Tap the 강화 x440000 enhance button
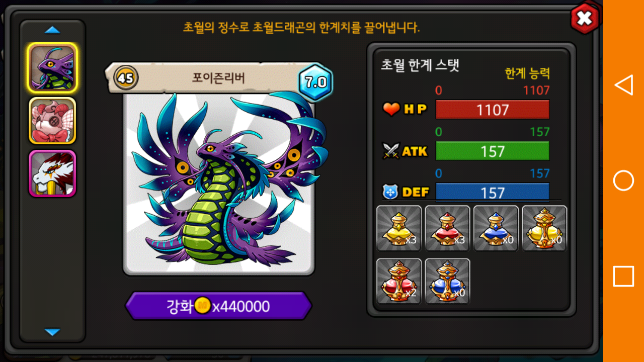 point(218,306)
